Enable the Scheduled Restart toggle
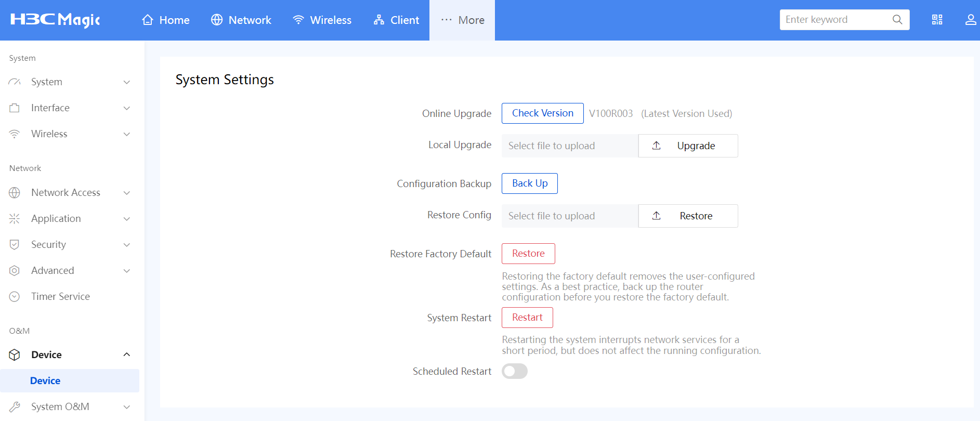Image resolution: width=980 pixels, height=421 pixels. pyautogui.click(x=514, y=371)
